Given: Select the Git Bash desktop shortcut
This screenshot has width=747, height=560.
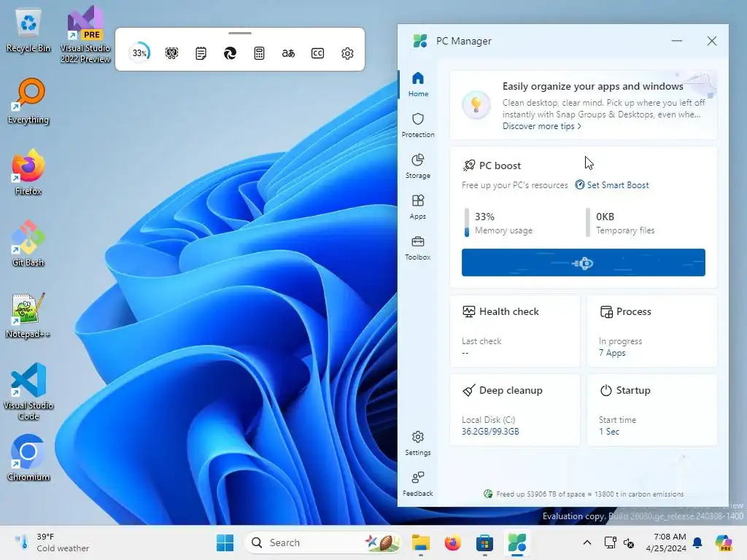Looking at the screenshot, I should [28, 244].
